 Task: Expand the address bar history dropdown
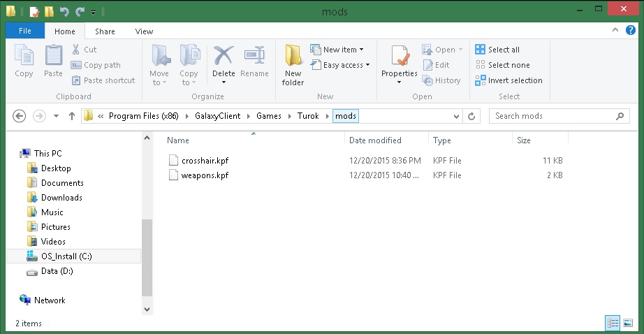(455, 116)
